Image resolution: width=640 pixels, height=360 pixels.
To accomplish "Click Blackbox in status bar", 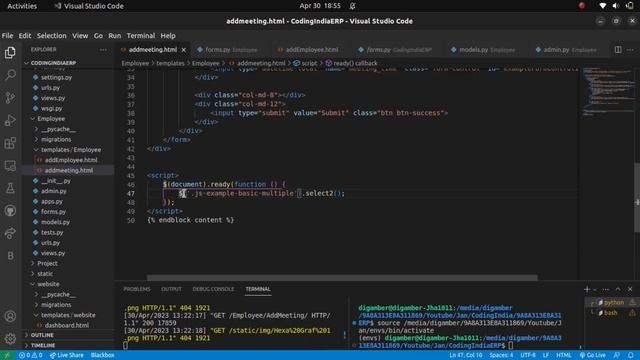I will click(x=102, y=355).
